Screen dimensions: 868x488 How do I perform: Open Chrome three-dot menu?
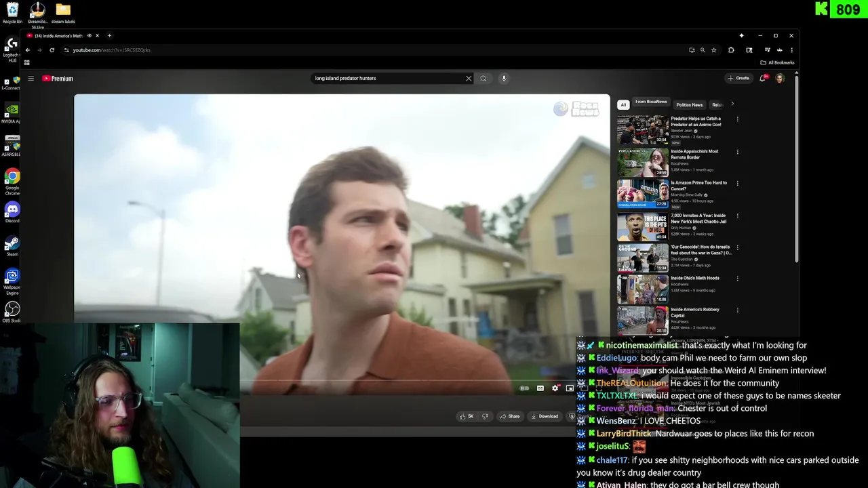tap(791, 50)
